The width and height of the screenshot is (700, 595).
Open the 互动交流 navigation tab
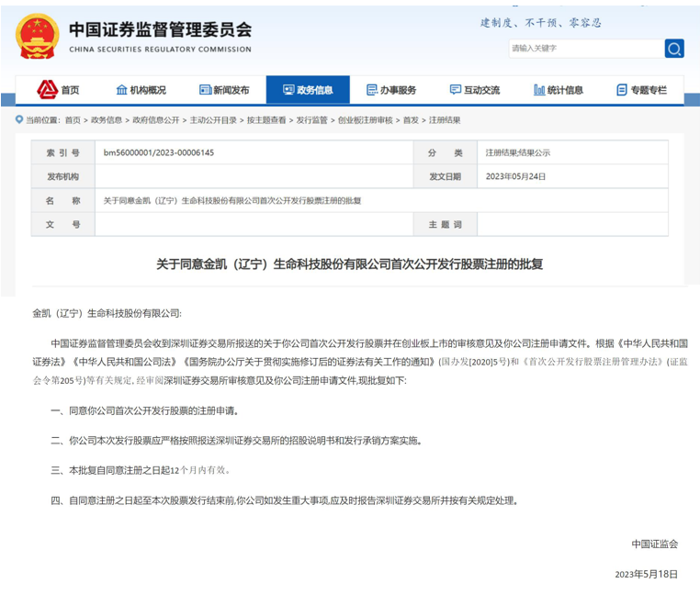[x=475, y=90]
